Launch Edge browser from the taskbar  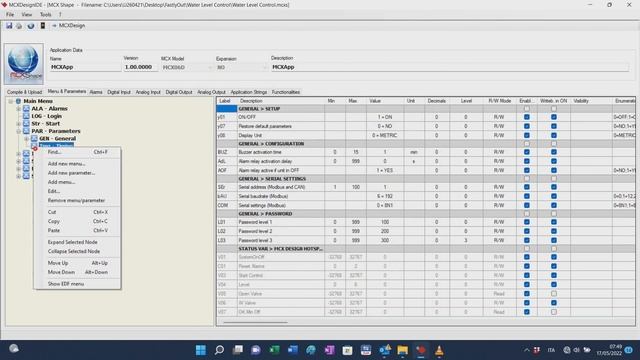click(311, 350)
